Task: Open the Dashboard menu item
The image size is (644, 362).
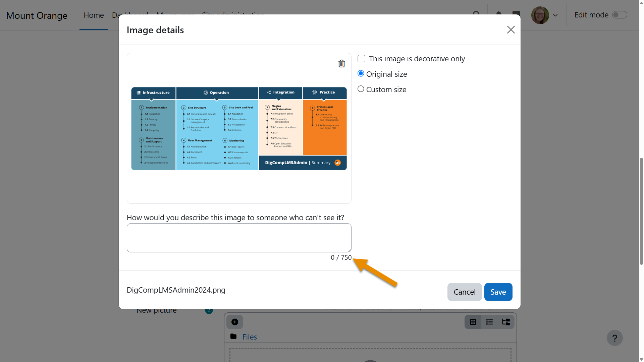Action: pyautogui.click(x=130, y=15)
